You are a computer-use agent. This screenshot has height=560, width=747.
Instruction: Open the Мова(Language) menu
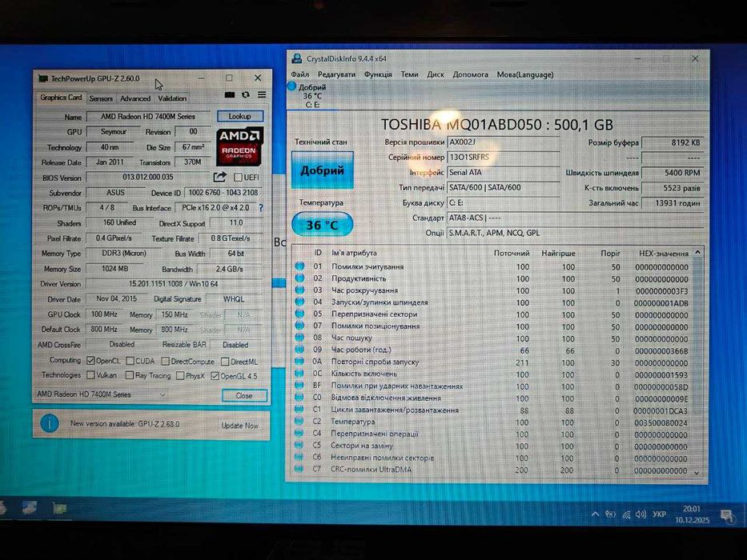click(525, 74)
